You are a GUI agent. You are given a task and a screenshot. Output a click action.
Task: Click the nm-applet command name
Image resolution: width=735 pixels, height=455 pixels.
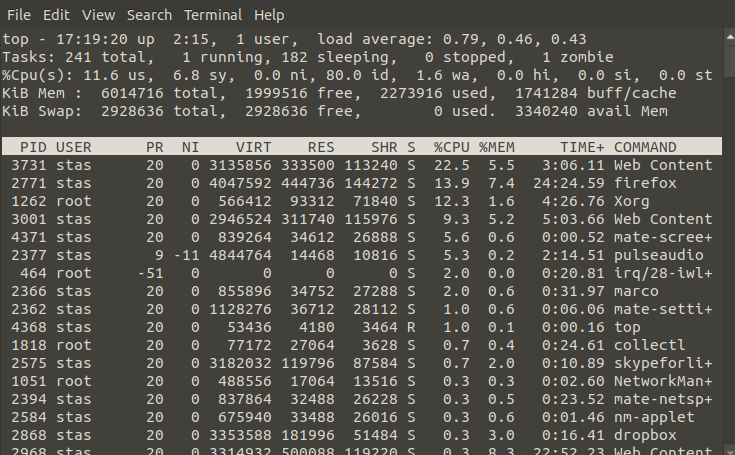654,418
